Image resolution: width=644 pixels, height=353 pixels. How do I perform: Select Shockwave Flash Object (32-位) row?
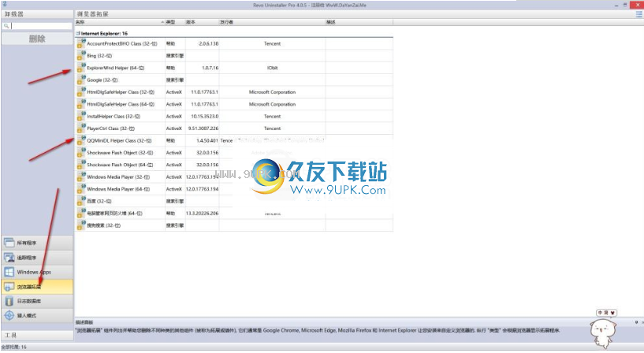[x=234, y=153]
